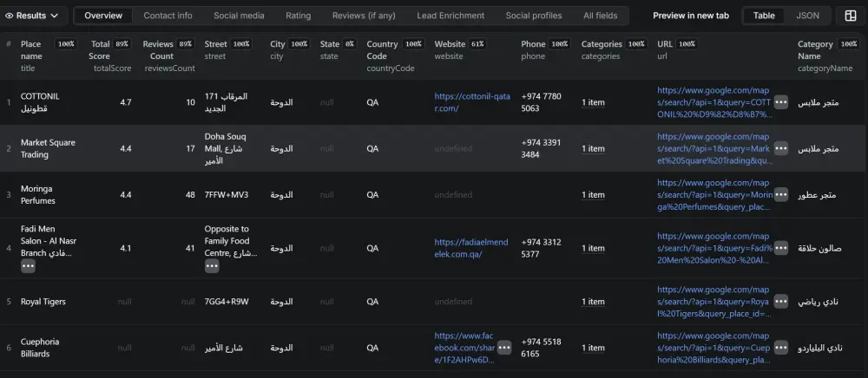The height and width of the screenshot is (378, 868).
Task: Open Fadi Men Salon Maps URL
Action: click(x=714, y=248)
